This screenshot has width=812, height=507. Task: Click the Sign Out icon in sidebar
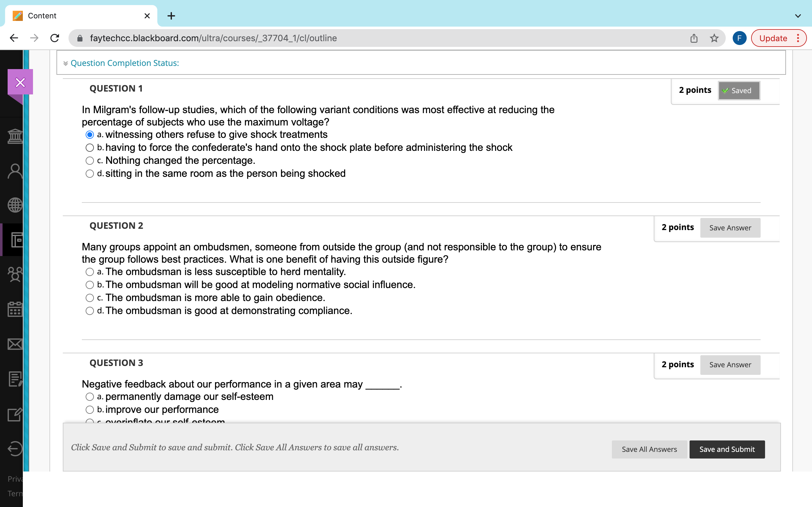(15, 449)
